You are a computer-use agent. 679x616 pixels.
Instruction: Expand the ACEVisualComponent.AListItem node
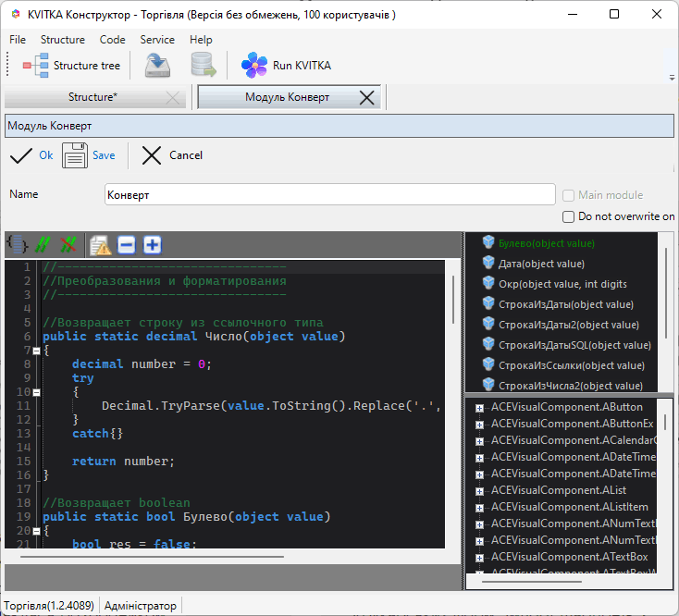coord(479,508)
